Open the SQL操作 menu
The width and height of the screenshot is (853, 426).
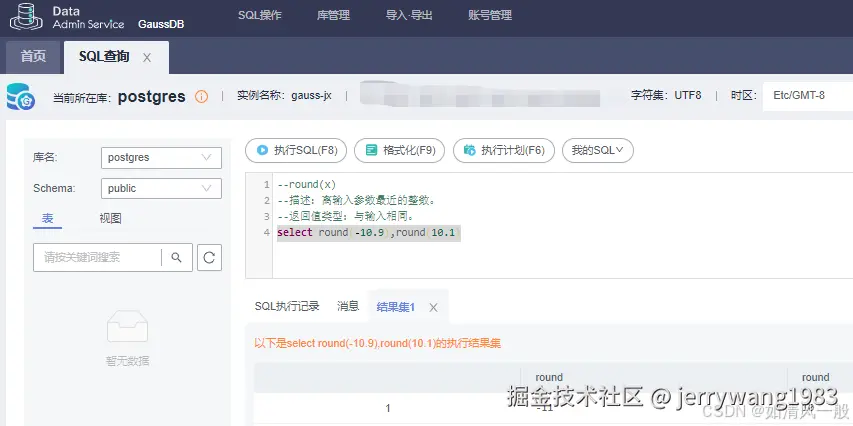point(260,15)
